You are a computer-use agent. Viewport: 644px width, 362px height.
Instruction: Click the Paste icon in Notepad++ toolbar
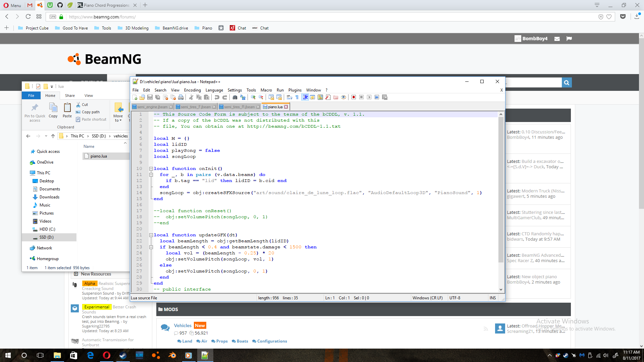tap(207, 97)
